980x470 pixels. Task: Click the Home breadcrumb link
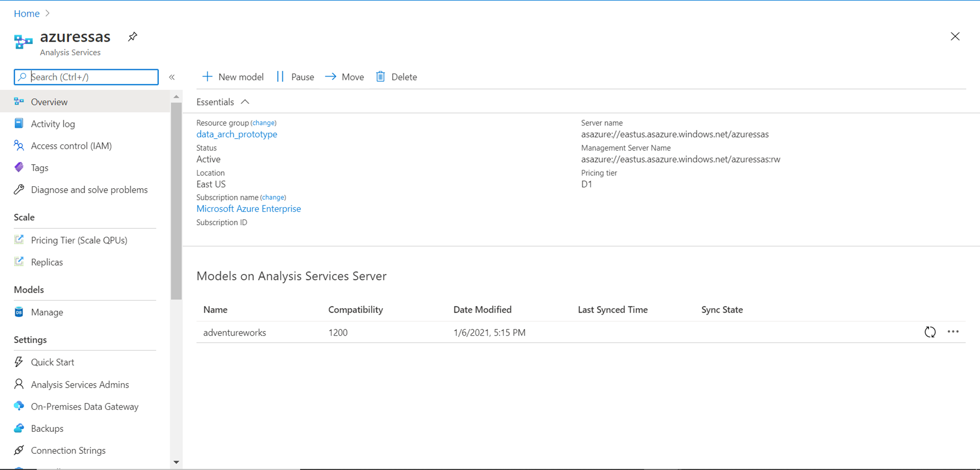[x=26, y=14]
